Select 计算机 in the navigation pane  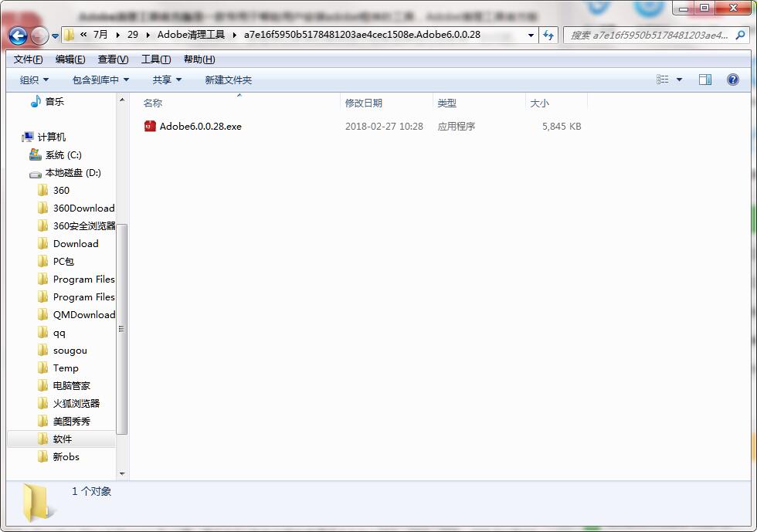(52, 137)
